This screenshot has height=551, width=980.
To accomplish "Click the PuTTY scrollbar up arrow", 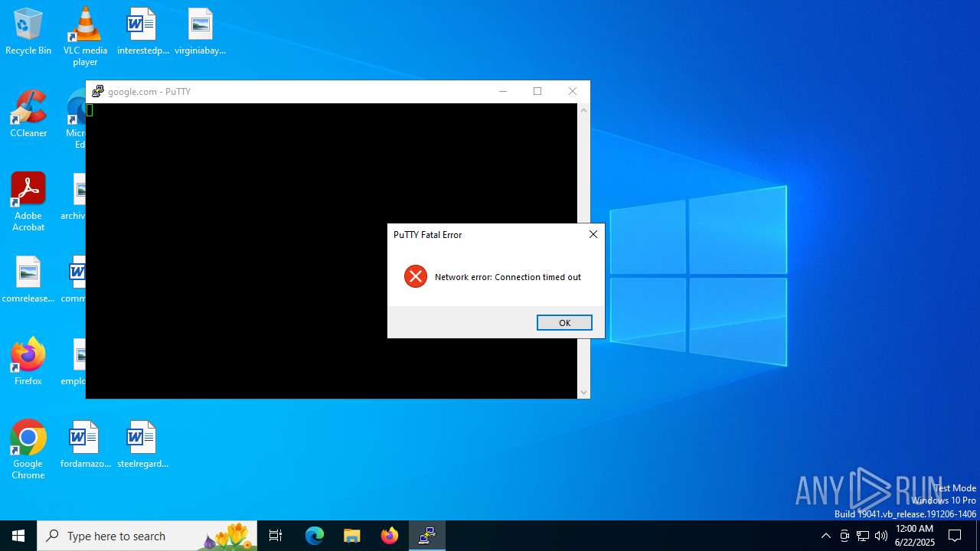I will point(583,110).
